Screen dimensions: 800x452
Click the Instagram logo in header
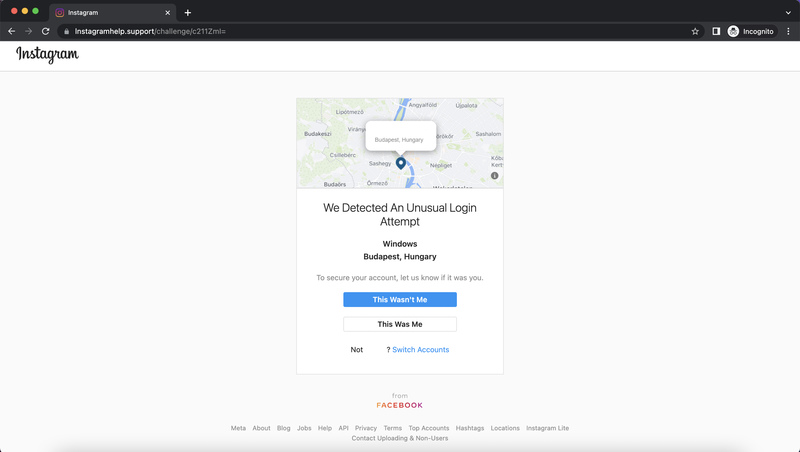[47, 54]
